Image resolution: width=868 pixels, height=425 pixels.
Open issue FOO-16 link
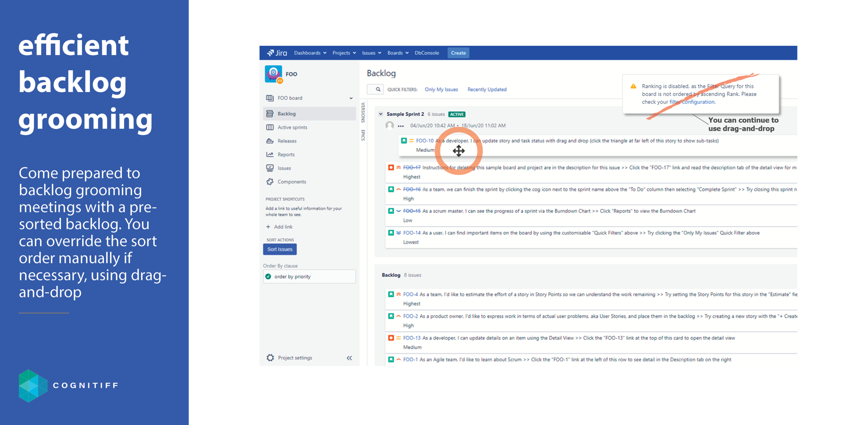pyautogui.click(x=412, y=189)
